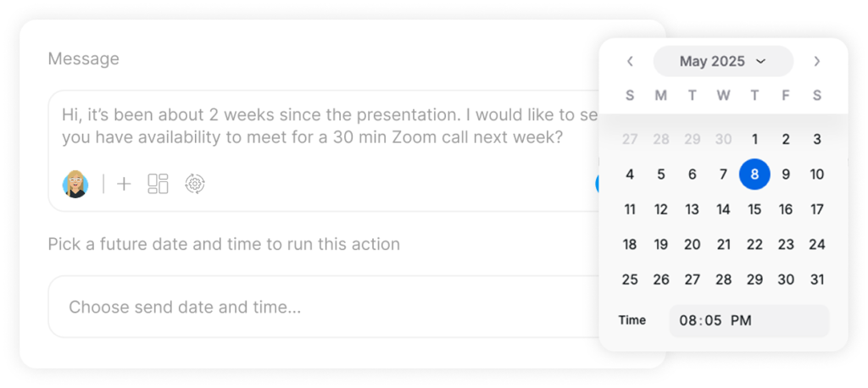Select May 12 in the calendar

pos(661,209)
